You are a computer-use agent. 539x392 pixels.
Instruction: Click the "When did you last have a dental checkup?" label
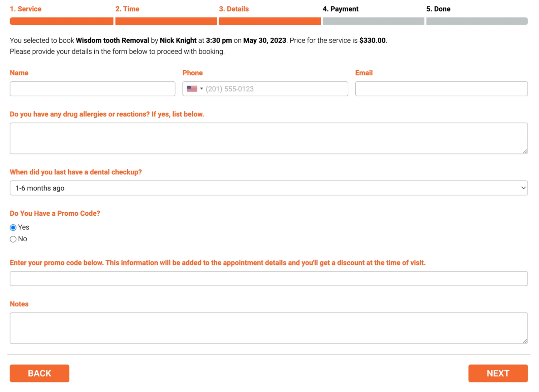click(x=76, y=172)
